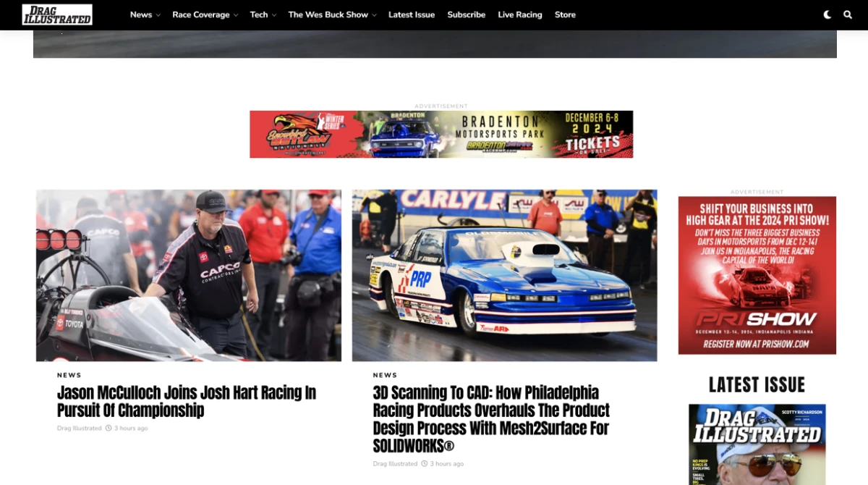
Task: Open The Wes Buck Show menu item
Action: coord(328,14)
